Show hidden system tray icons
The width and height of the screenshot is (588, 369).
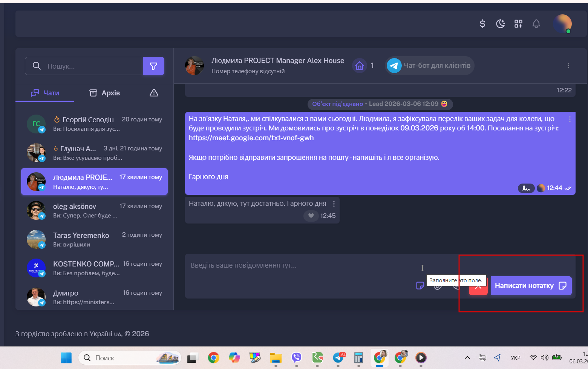click(467, 358)
